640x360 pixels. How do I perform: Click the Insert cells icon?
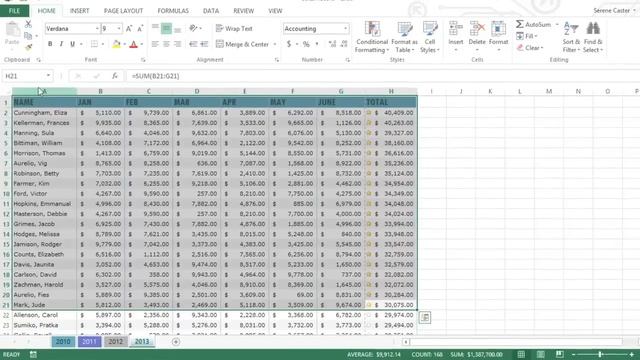(456, 29)
